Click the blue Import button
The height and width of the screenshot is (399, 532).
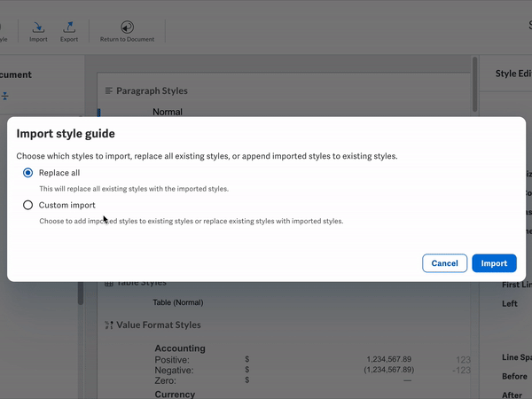(494, 263)
